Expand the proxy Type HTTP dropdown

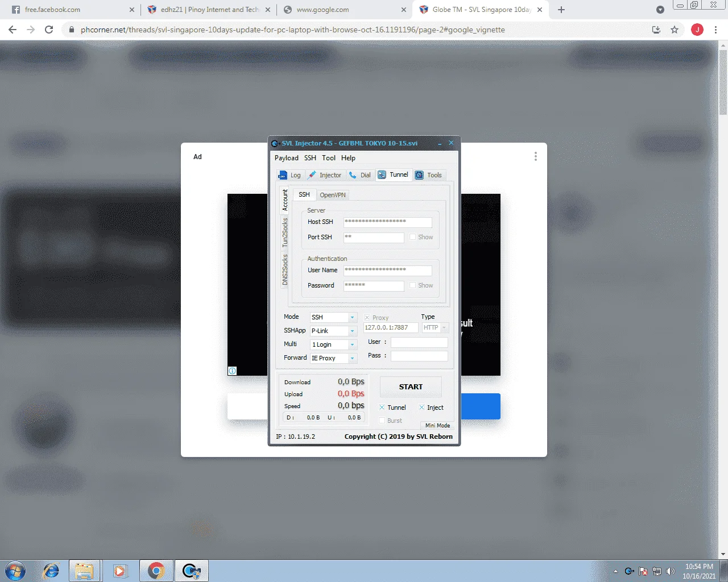444,327
